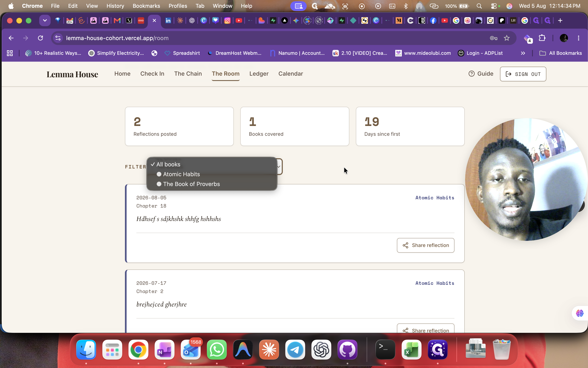
Task: Click the Atomic Habits tag on Chapter 18 card
Action: pyautogui.click(x=435, y=198)
